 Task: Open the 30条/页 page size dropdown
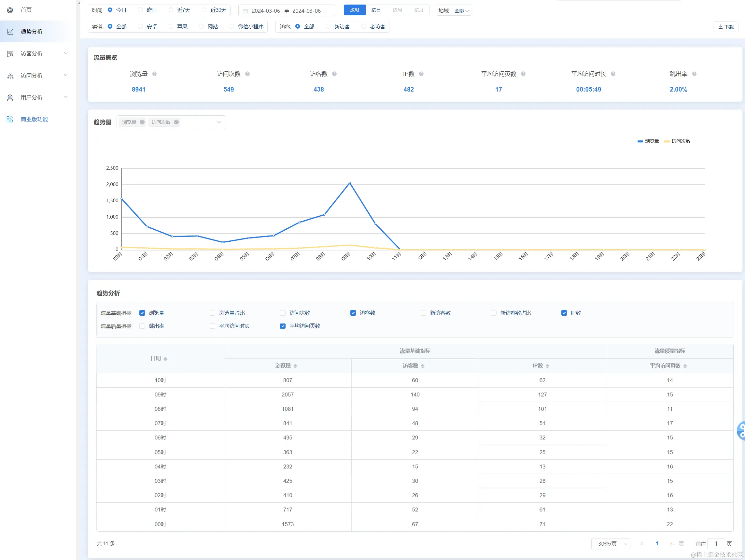(610, 543)
